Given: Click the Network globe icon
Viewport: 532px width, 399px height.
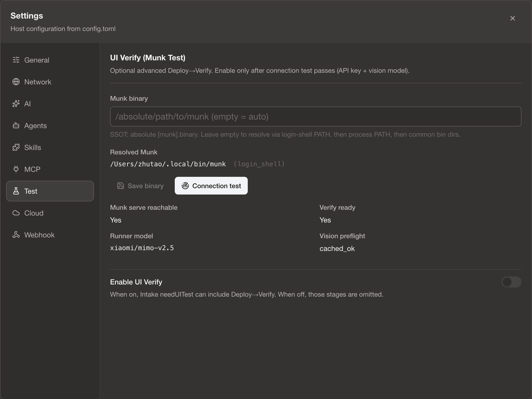Looking at the screenshot, I should tap(16, 82).
